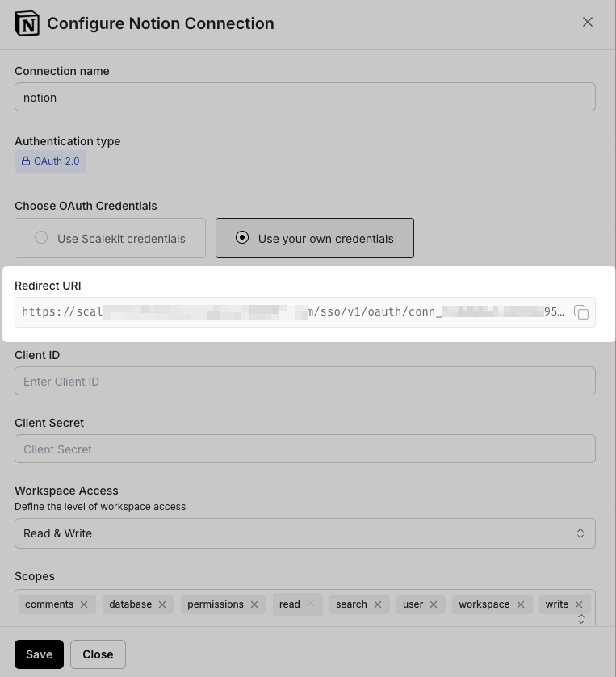The width and height of the screenshot is (616, 677).
Task: Remove the read scope tag
Action: pyautogui.click(x=311, y=604)
